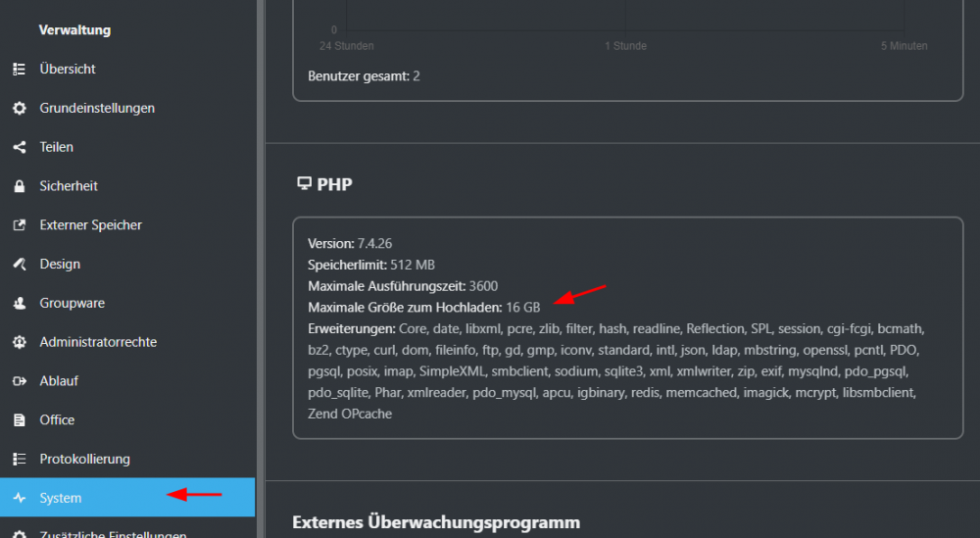Click the Ablauf icon in sidebar
Image resolution: width=980 pixels, height=538 pixels.
coord(20,381)
